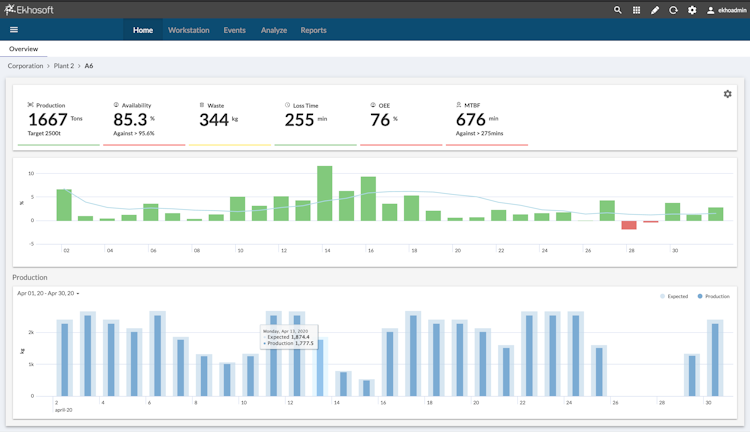This screenshot has height=432, width=750.
Task: Click the MTBF KPI icon
Action: pyautogui.click(x=459, y=105)
